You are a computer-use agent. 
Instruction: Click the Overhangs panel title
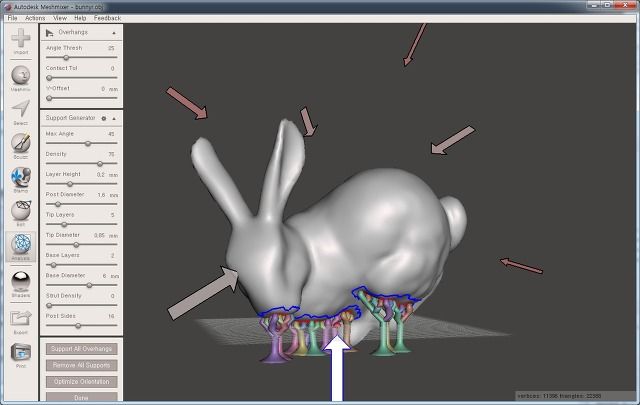tap(73, 32)
